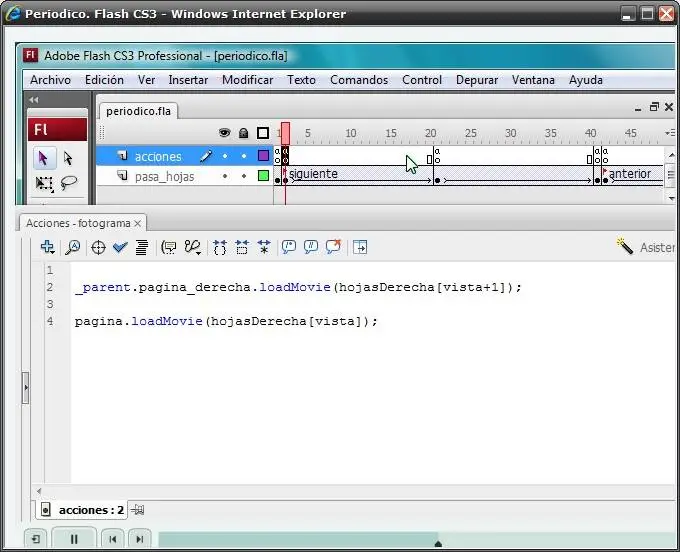This screenshot has width=680, height=552.
Task: Open Ventana menu
Action: click(533, 80)
